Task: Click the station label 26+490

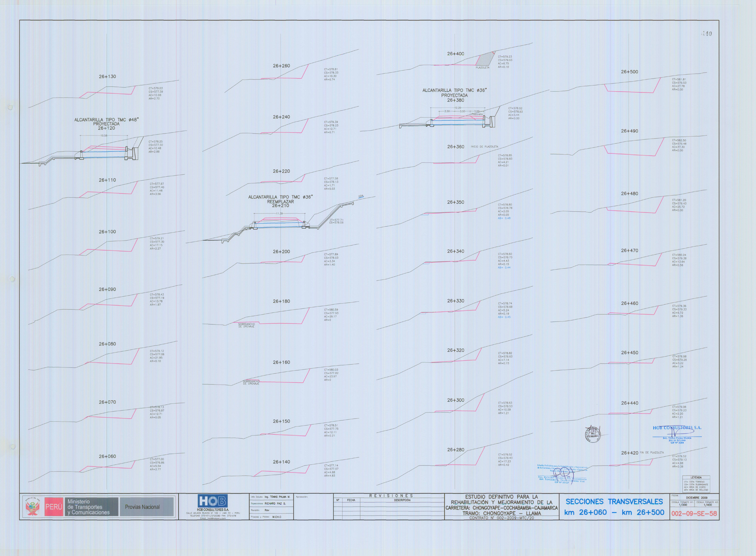Action: click(x=629, y=131)
